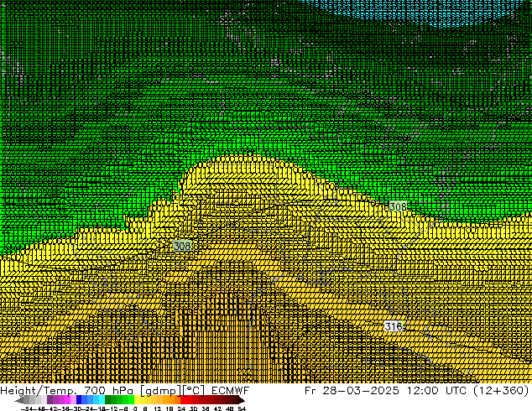This screenshot has width=532, height=411.
Task: Click the cyan legend swatch
Action: 102,400
